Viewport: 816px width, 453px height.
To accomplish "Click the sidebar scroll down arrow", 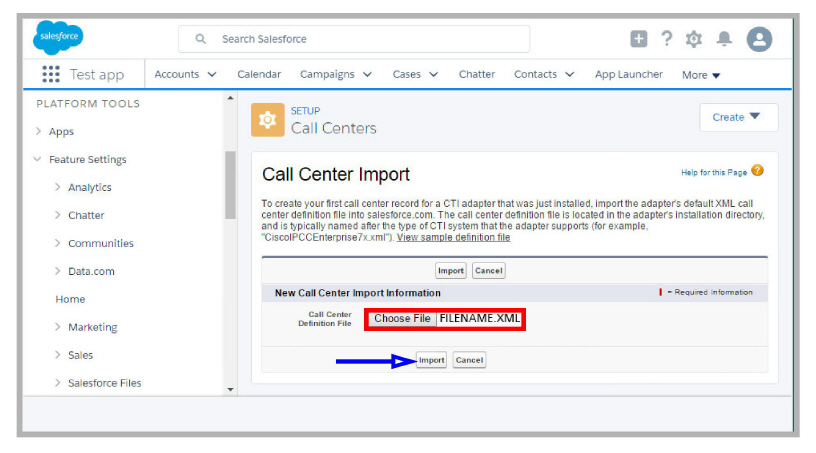I will point(231,389).
